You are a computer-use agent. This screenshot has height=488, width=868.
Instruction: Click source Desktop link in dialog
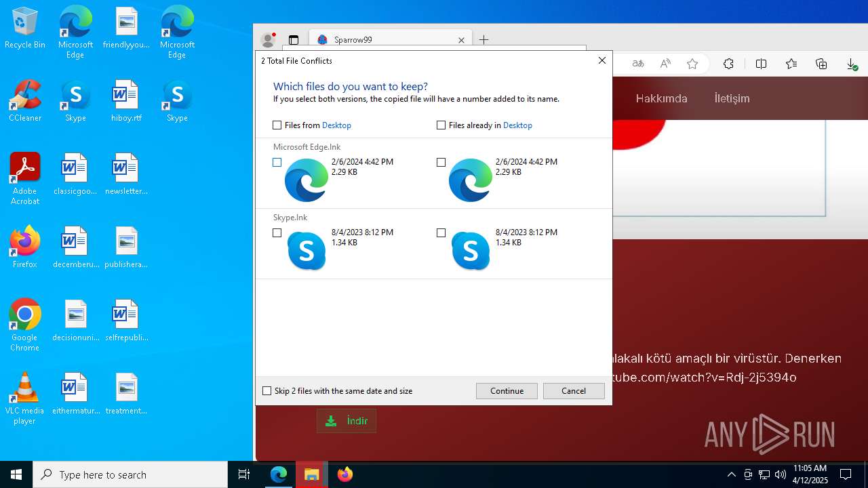click(336, 125)
